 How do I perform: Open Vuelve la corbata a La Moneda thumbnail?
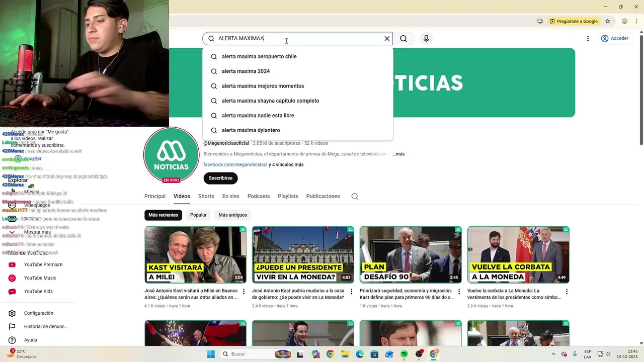518,254
